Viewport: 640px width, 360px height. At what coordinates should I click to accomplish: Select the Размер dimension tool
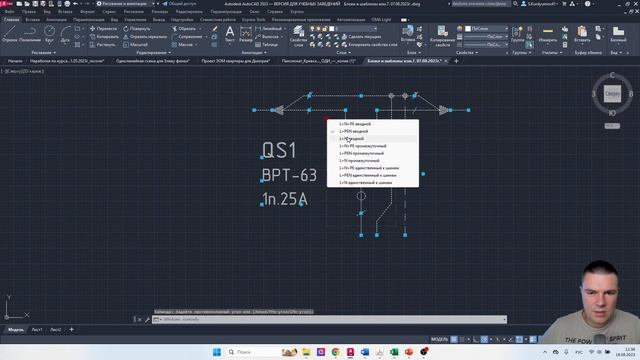coord(246,33)
